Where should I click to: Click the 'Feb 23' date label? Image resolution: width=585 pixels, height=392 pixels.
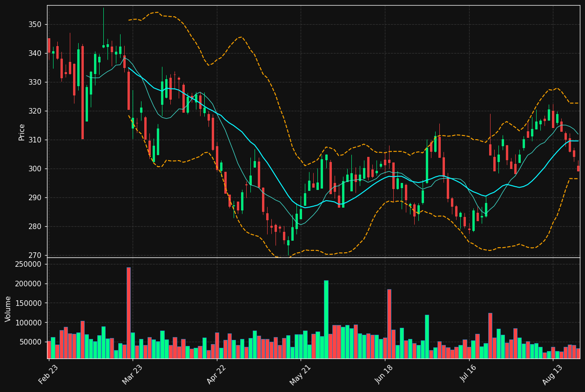pyautogui.click(x=49, y=374)
